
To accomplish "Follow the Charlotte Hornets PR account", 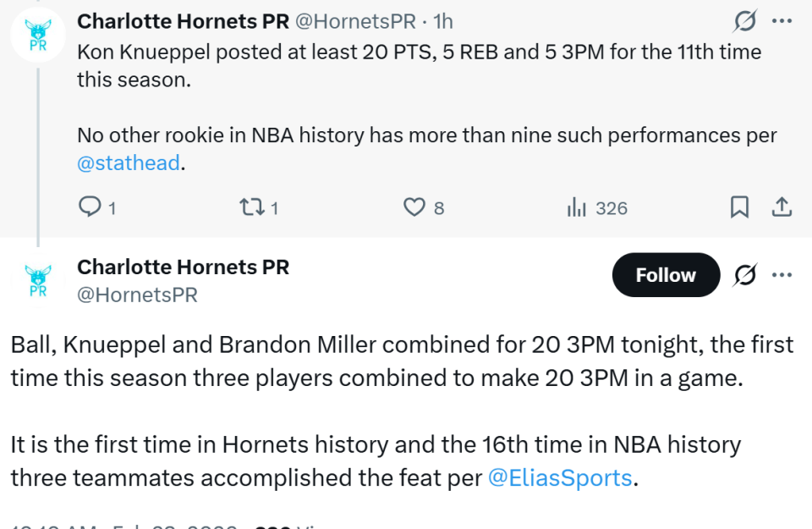I will tap(665, 275).
